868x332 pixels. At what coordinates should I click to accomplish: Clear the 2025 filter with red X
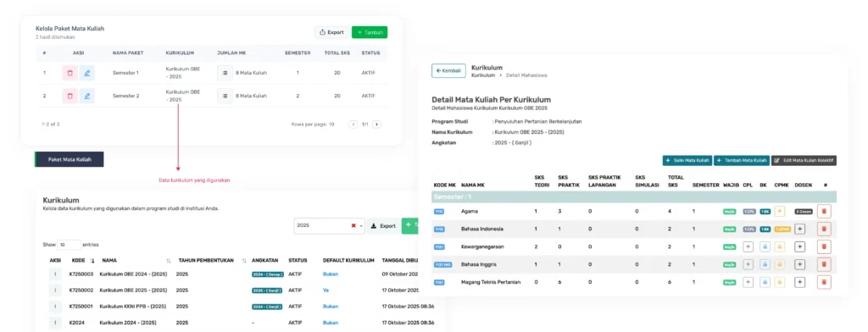pyautogui.click(x=353, y=226)
